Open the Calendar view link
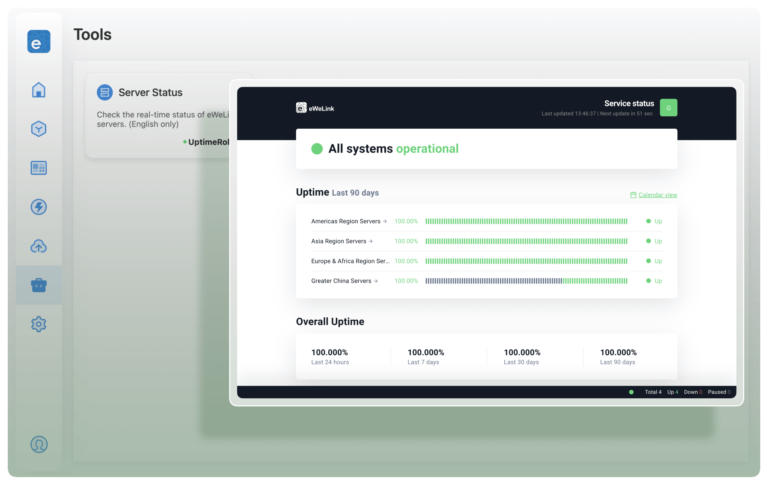 (653, 195)
